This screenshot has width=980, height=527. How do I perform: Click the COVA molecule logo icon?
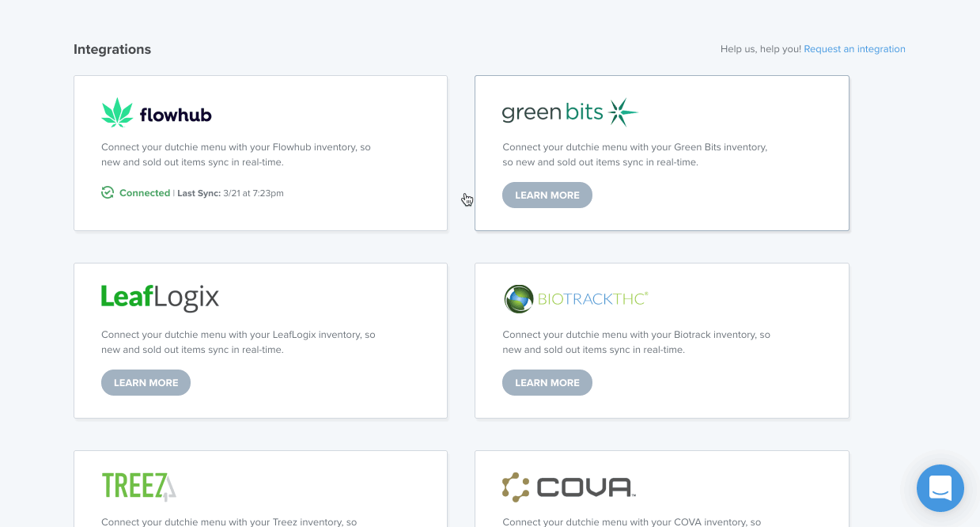click(516, 487)
